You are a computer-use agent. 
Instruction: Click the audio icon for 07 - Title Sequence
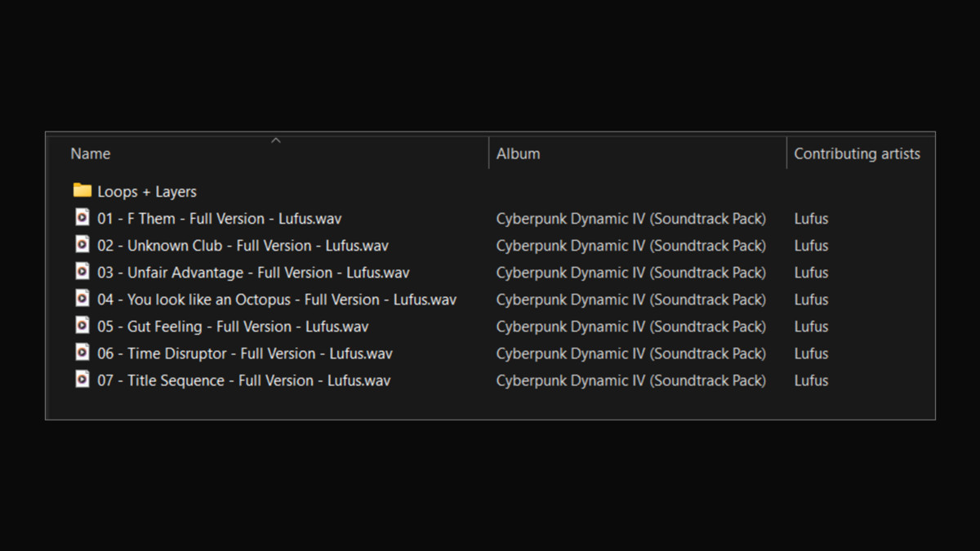82,380
